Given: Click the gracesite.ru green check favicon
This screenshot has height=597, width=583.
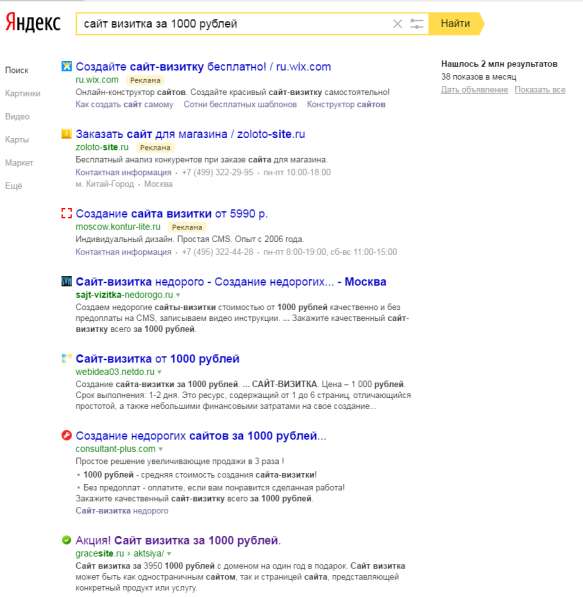Looking at the screenshot, I should tap(66, 540).
